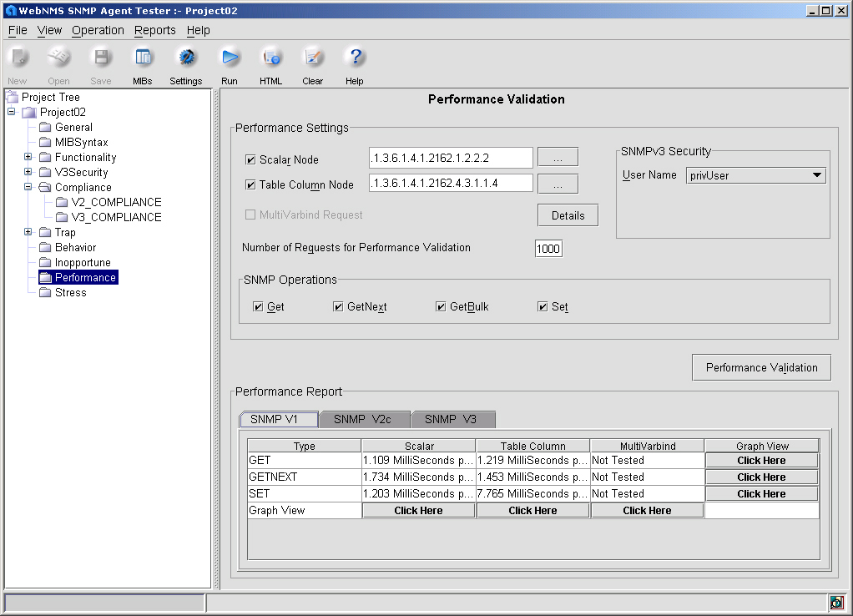Click the Number of Requests field showing 1000
853x616 pixels.
pyautogui.click(x=548, y=249)
